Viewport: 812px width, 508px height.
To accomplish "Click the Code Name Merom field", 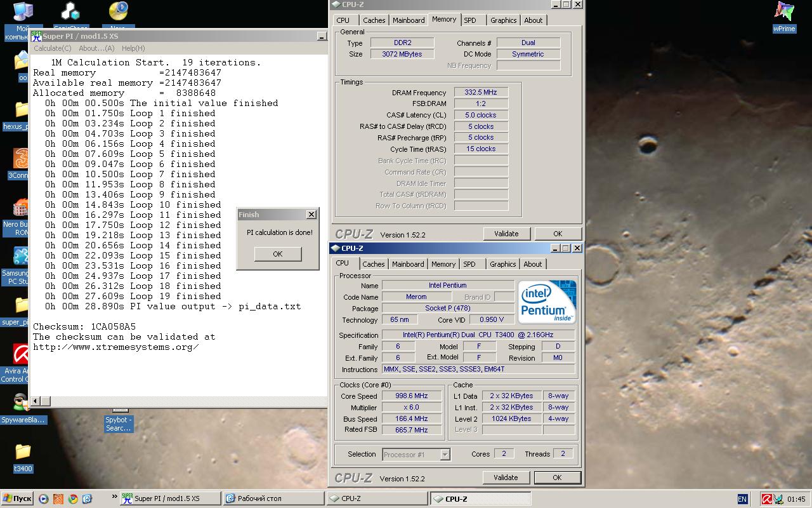I will 417,297.
